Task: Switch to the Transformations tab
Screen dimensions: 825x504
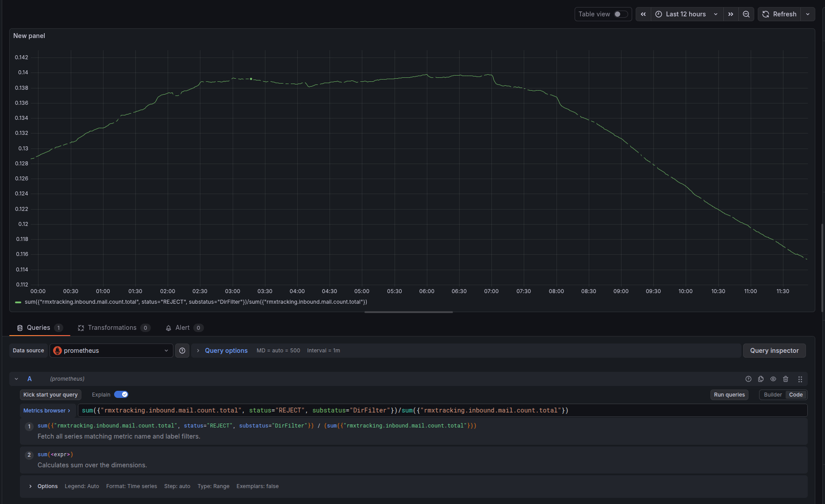Action: 113,328
